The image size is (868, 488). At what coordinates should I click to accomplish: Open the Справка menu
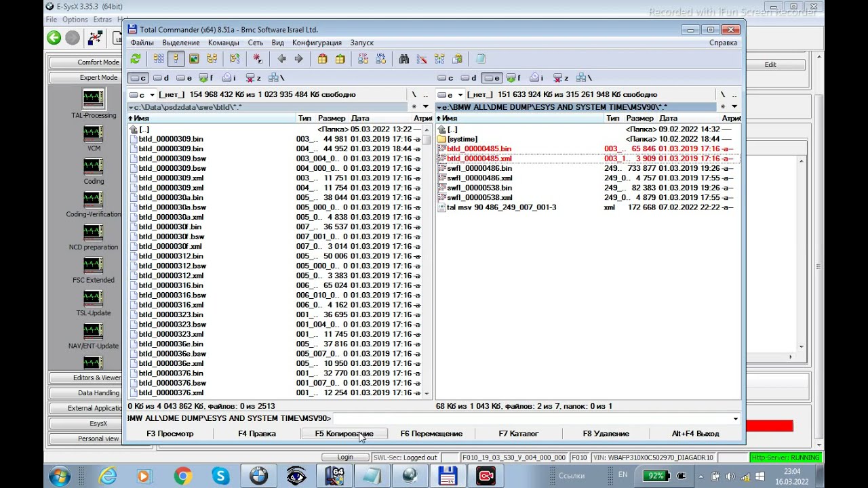[x=723, y=43]
